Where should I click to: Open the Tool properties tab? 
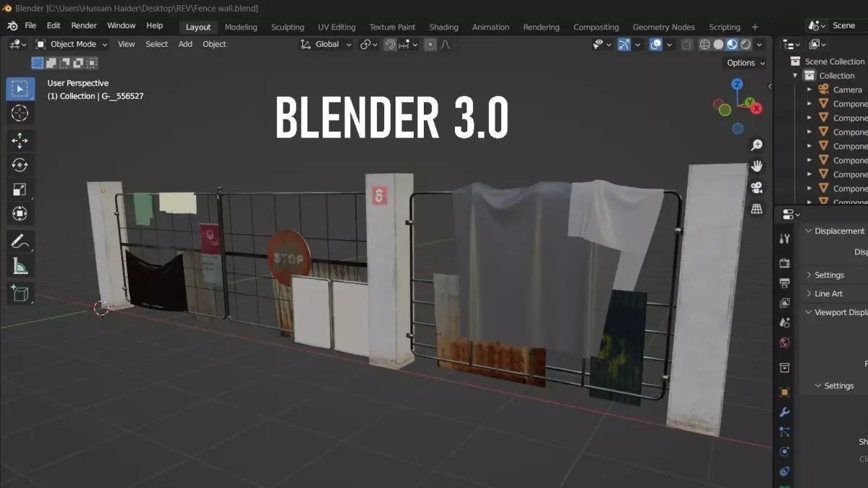[785, 239]
